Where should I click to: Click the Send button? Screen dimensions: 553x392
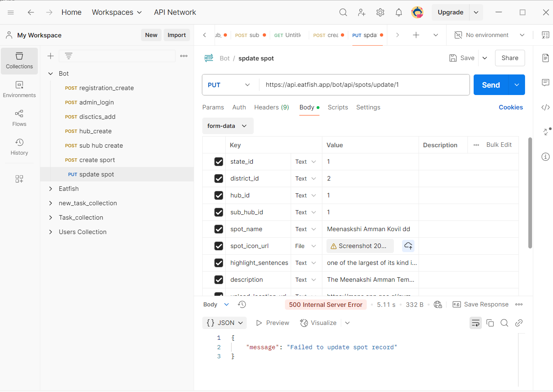tap(491, 85)
